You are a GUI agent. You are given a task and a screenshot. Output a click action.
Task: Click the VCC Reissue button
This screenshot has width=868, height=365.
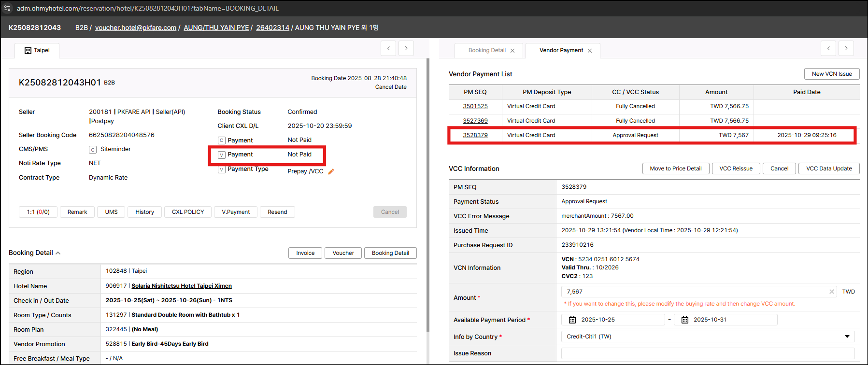point(736,168)
